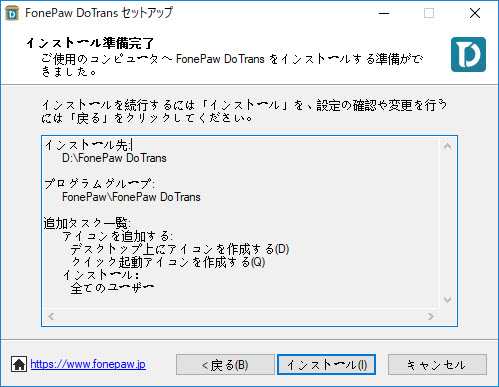499x387 pixels.
Task: Click the scroll left arrow in summary box
Action: tap(51, 316)
